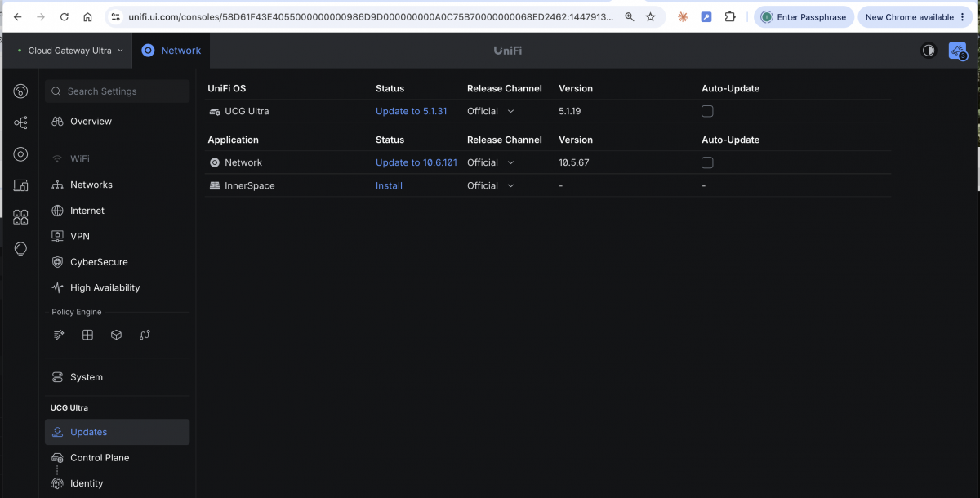This screenshot has width=980, height=498.
Task: Select the Network tab in header
Action: click(171, 51)
